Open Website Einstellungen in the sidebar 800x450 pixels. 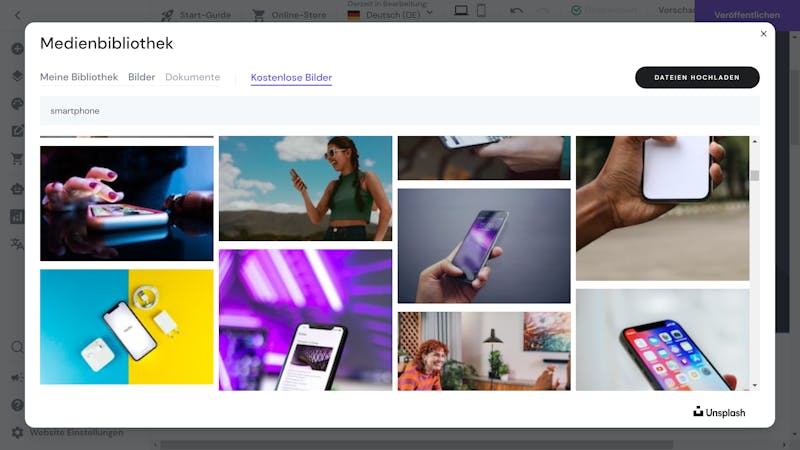(77, 433)
